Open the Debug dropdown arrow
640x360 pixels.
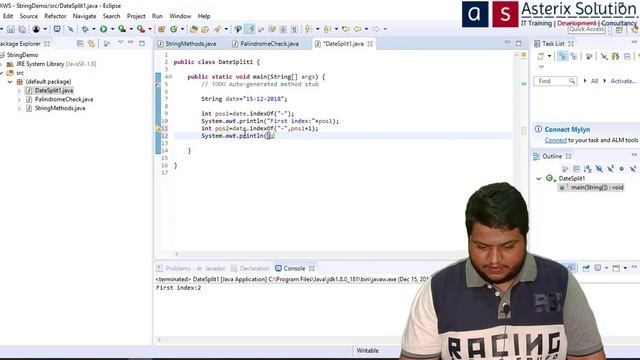(93, 29)
